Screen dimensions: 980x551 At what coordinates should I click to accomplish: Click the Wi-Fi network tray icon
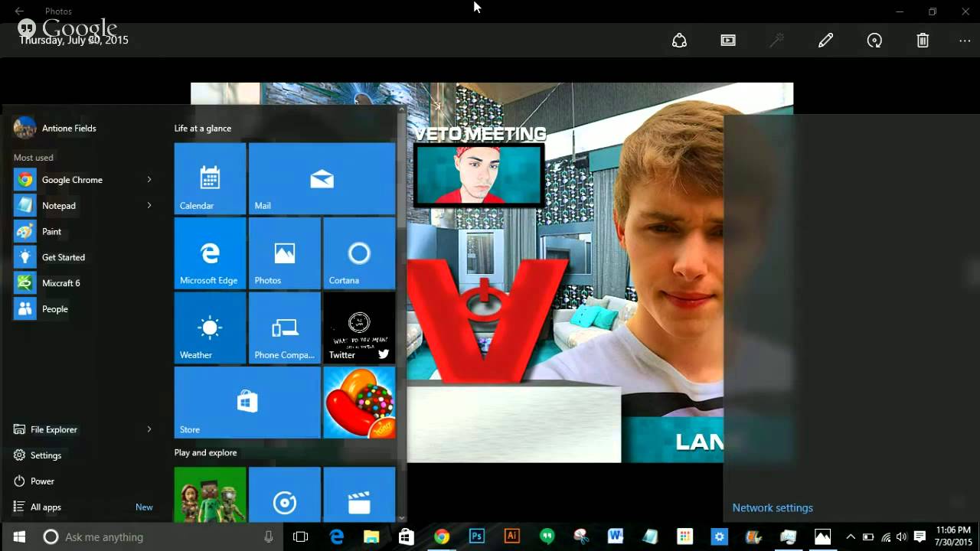click(886, 537)
